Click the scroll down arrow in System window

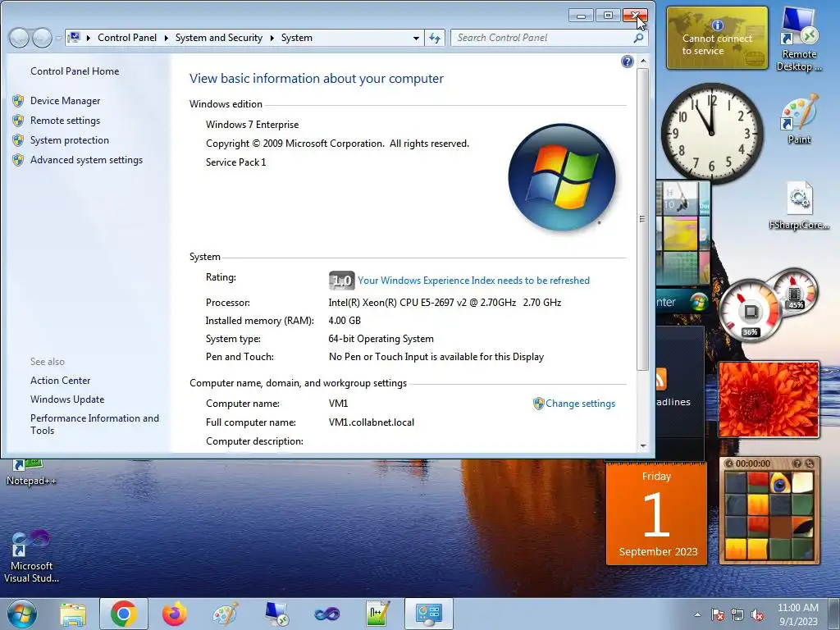[643, 445]
